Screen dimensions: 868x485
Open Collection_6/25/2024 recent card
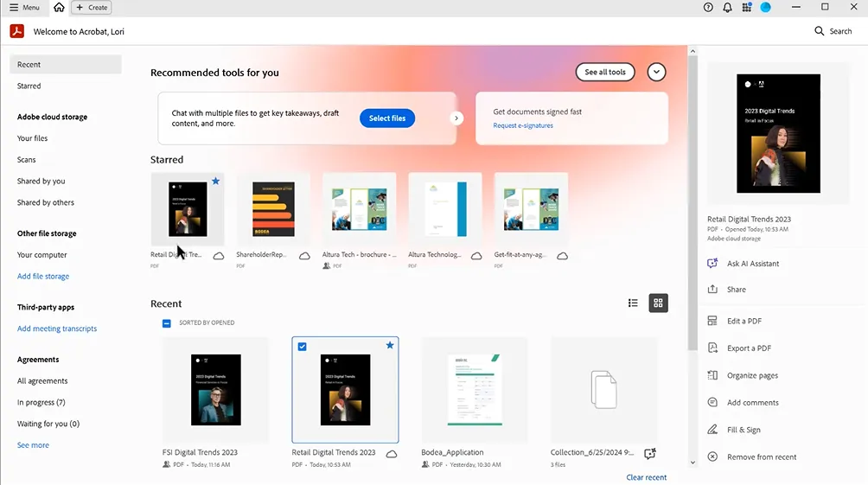coord(603,390)
